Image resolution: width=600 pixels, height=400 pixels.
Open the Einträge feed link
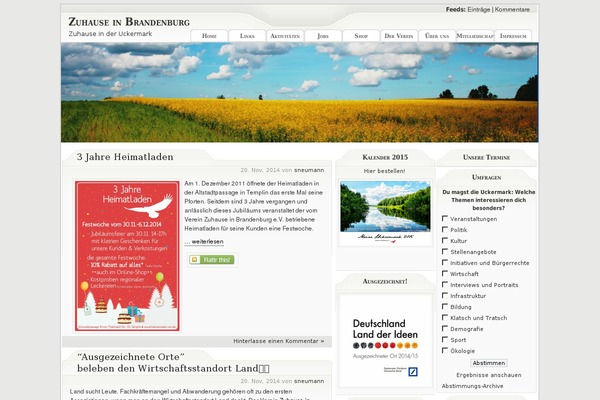point(479,10)
